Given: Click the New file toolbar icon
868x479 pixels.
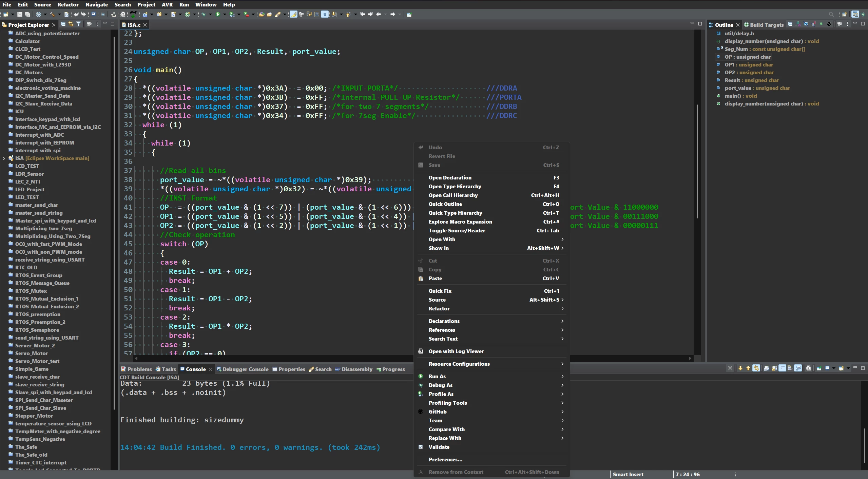Looking at the screenshot, I should point(5,14).
